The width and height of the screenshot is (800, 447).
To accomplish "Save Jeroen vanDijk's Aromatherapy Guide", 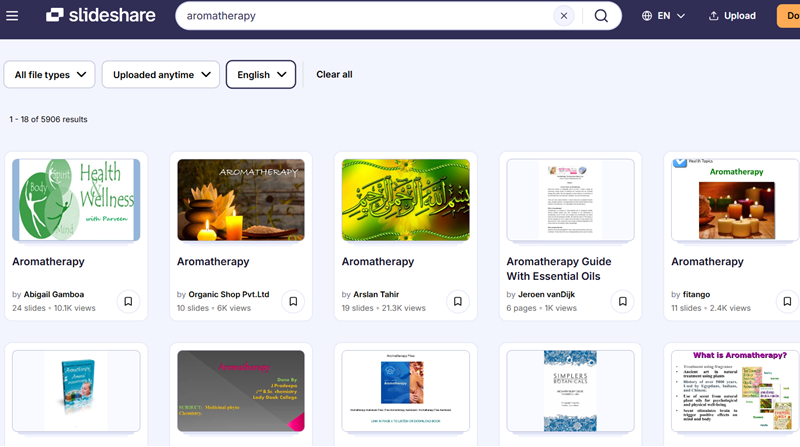I will [622, 301].
